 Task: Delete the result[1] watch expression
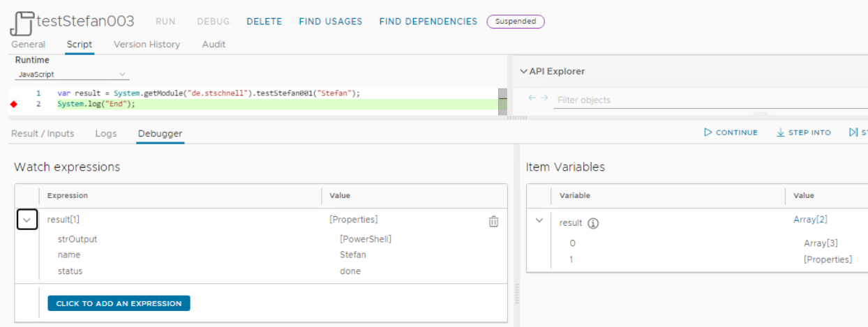(493, 221)
